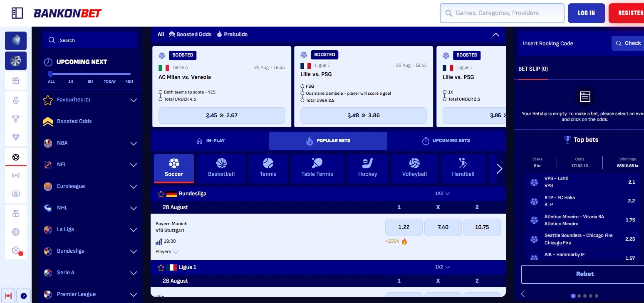Viewport: 644px width, 303px height.
Task: Change region via Canada flag icon
Action: (8, 296)
